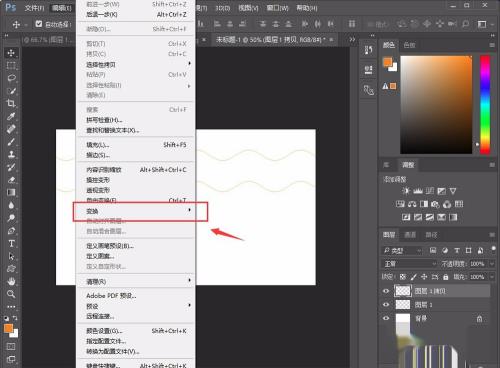Viewport: 500px width, 368px height.
Task: Toggle lock all padlock icon
Action: tap(446, 277)
